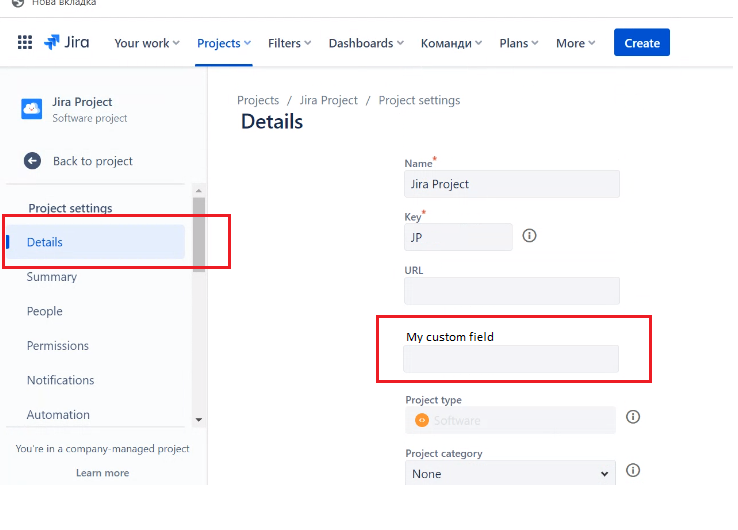Click the disabled Project type field

[510, 420]
